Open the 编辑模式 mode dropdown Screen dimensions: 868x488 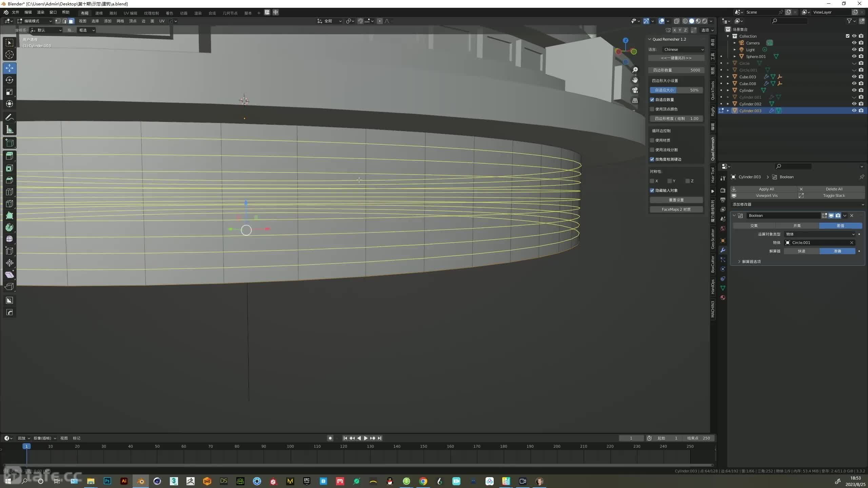pyautogui.click(x=35, y=21)
